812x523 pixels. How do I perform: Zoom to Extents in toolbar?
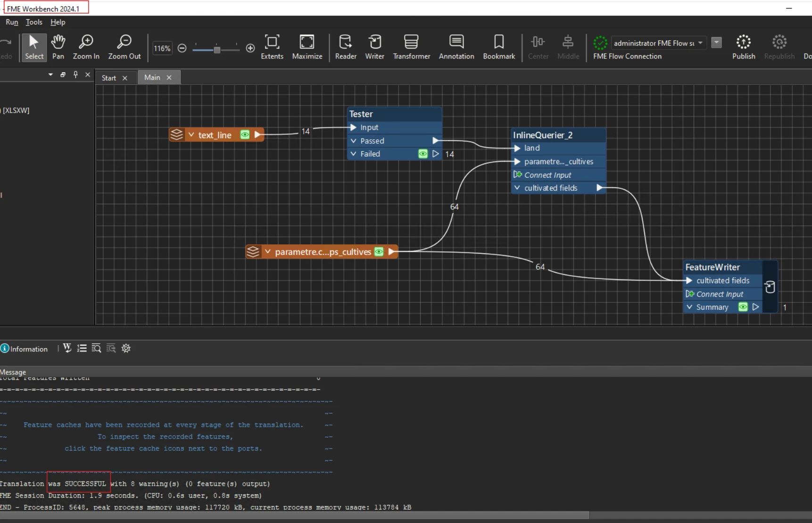tap(272, 47)
